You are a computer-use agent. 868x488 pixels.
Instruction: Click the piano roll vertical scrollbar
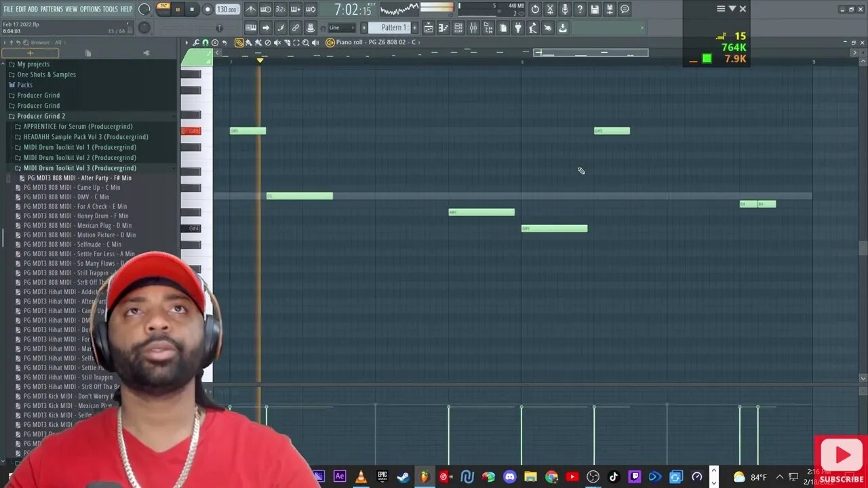click(x=863, y=247)
